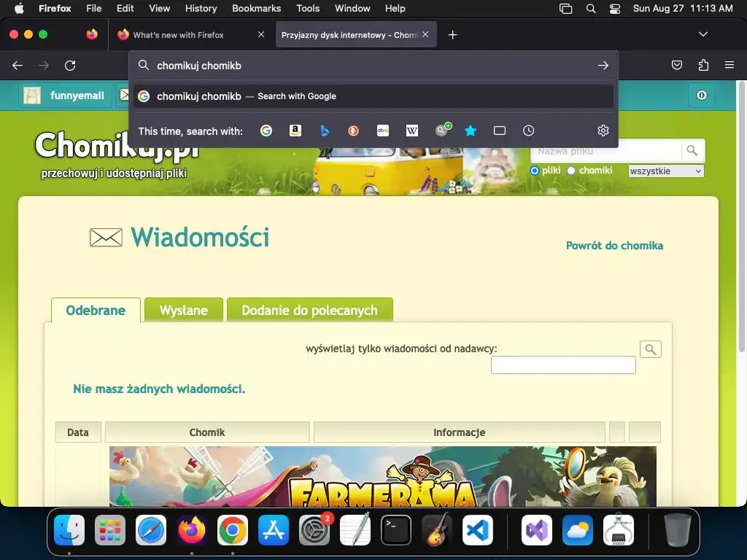
Task: Click the Chomik column header
Action: click(207, 432)
